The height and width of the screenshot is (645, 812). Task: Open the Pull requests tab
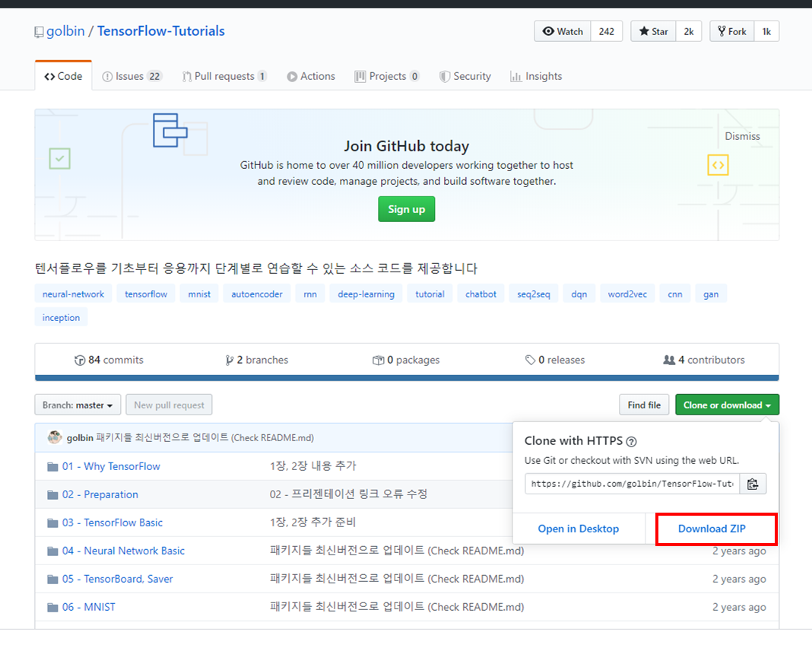pos(224,76)
